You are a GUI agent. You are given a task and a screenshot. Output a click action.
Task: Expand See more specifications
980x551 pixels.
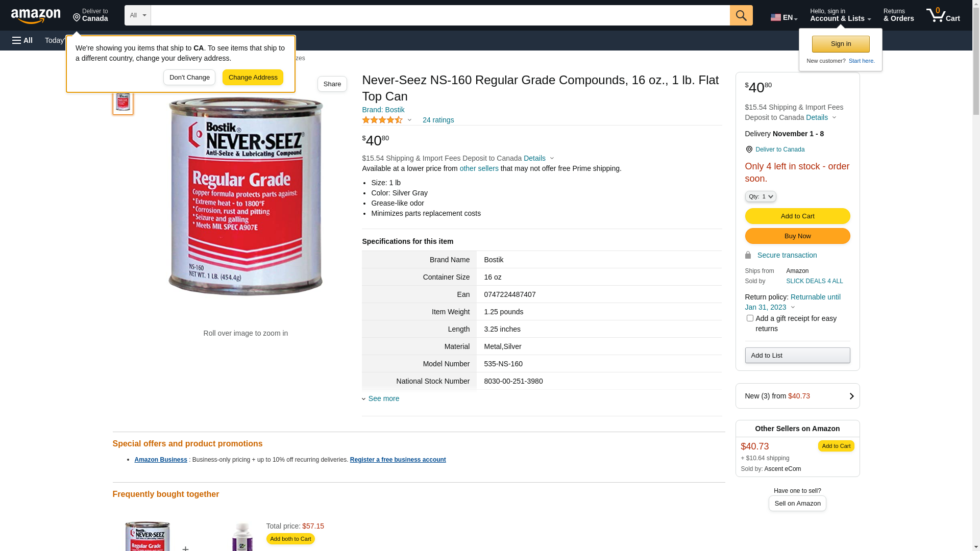point(381,398)
